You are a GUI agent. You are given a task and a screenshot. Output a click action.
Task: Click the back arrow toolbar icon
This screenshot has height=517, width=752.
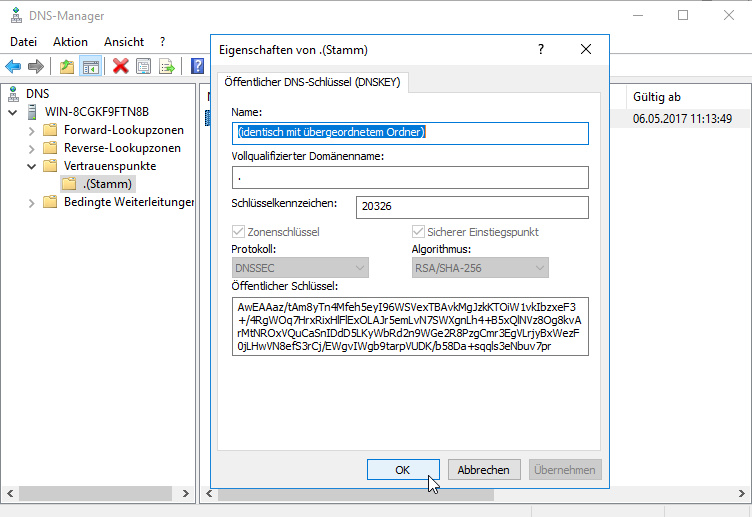click(x=13, y=66)
